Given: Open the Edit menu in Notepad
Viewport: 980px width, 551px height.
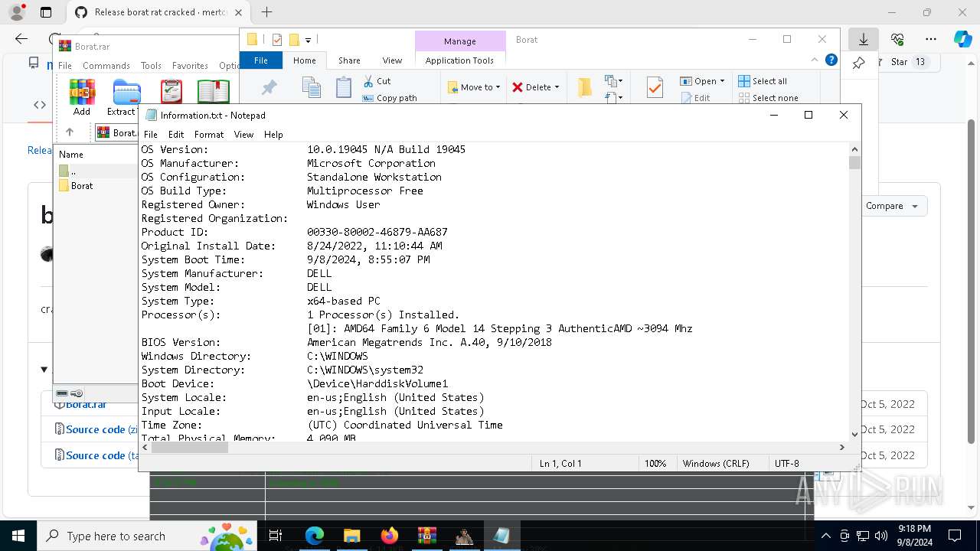Looking at the screenshot, I should 176,134.
